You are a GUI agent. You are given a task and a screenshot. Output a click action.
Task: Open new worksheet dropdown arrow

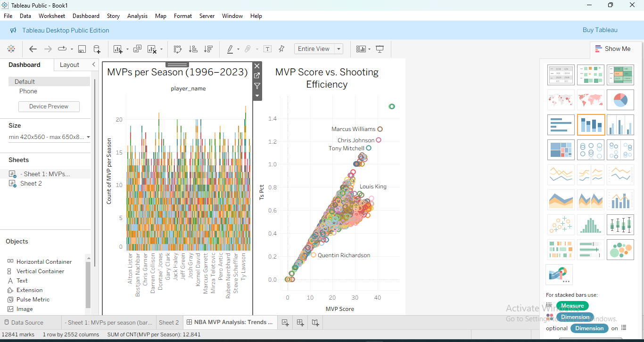127,49
